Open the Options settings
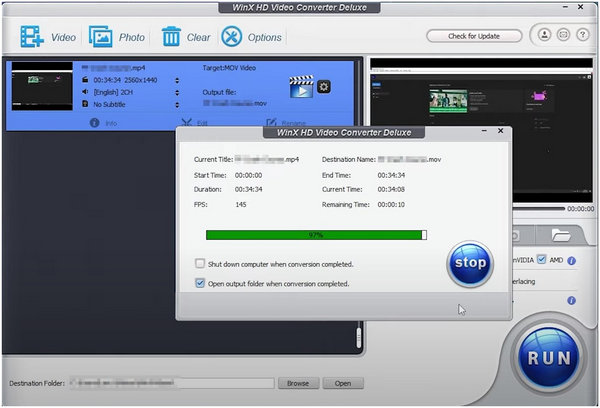Screen dimensions: 600x408 point(251,37)
